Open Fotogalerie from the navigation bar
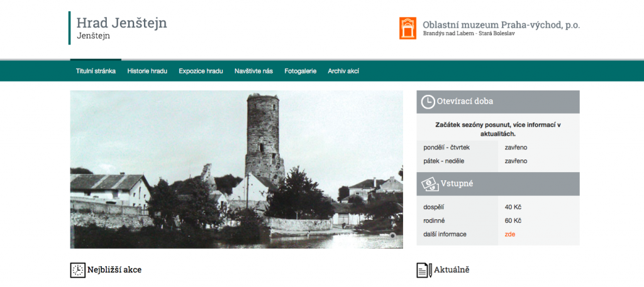Image resolution: width=644 pixels, height=287 pixels. point(300,71)
